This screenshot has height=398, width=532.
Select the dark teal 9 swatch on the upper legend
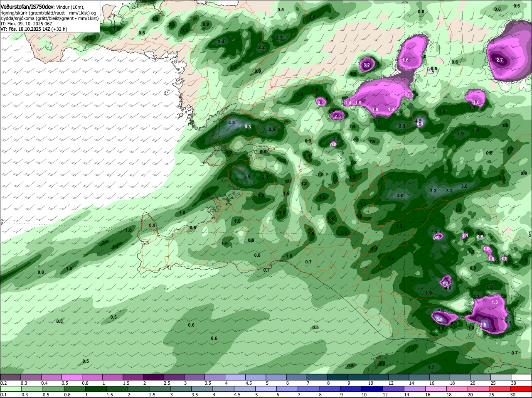point(358,377)
